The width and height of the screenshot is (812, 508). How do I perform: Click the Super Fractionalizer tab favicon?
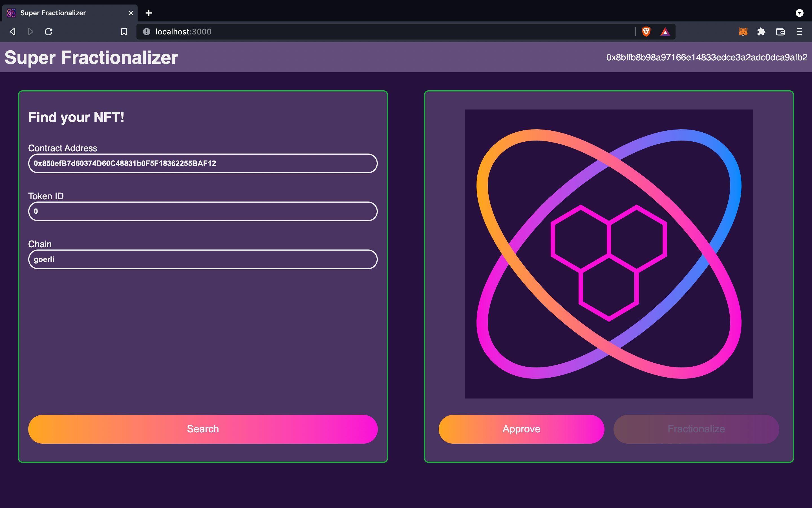11,13
